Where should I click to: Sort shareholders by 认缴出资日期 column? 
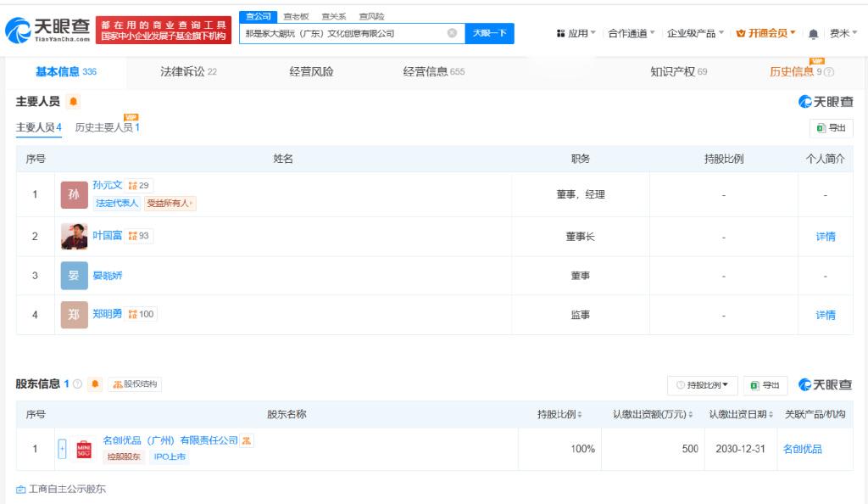click(741, 414)
